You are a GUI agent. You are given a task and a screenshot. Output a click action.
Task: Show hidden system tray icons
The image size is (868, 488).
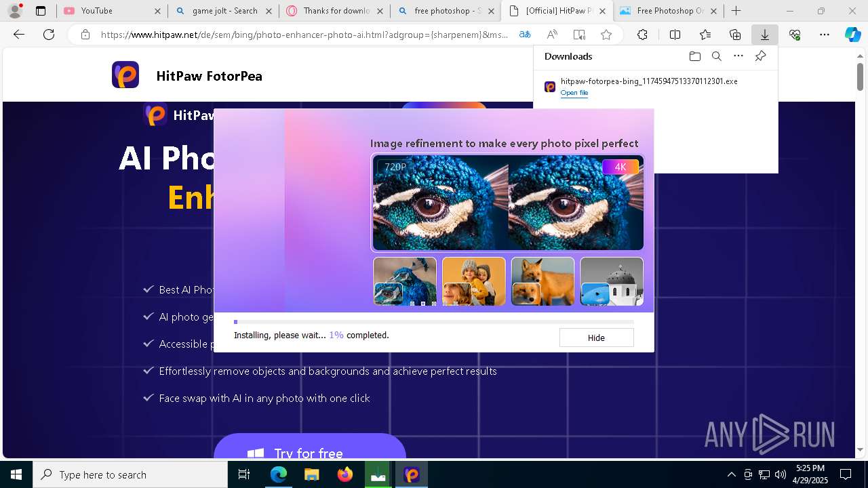click(731, 474)
